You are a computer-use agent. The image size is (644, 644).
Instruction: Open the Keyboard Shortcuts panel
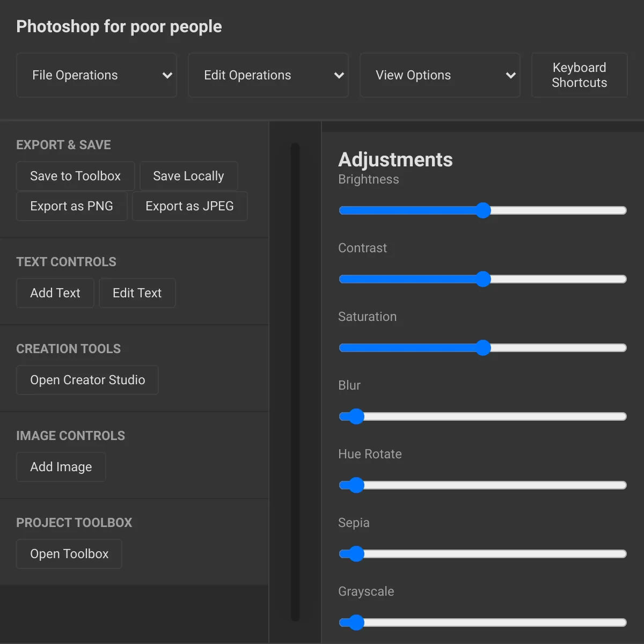tap(580, 75)
